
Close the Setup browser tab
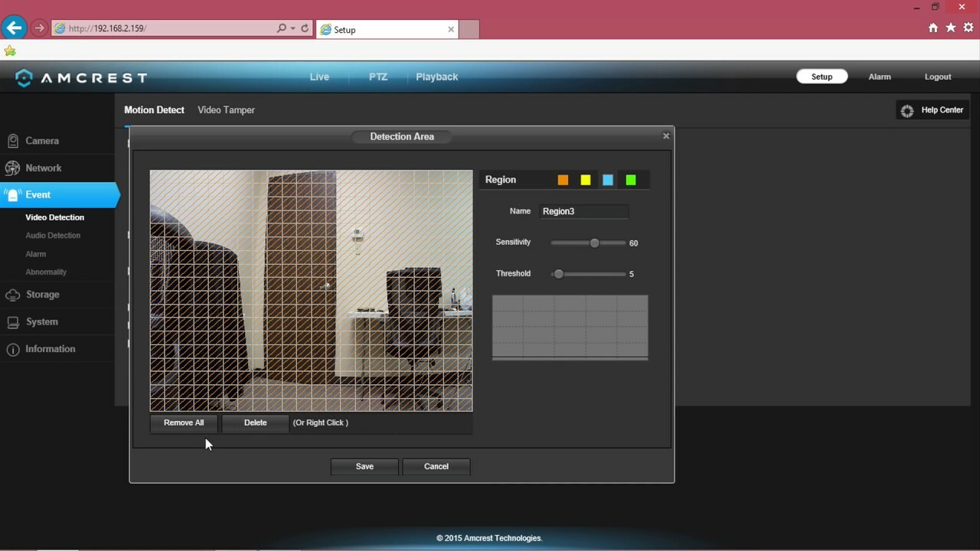click(x=451, y=29)
